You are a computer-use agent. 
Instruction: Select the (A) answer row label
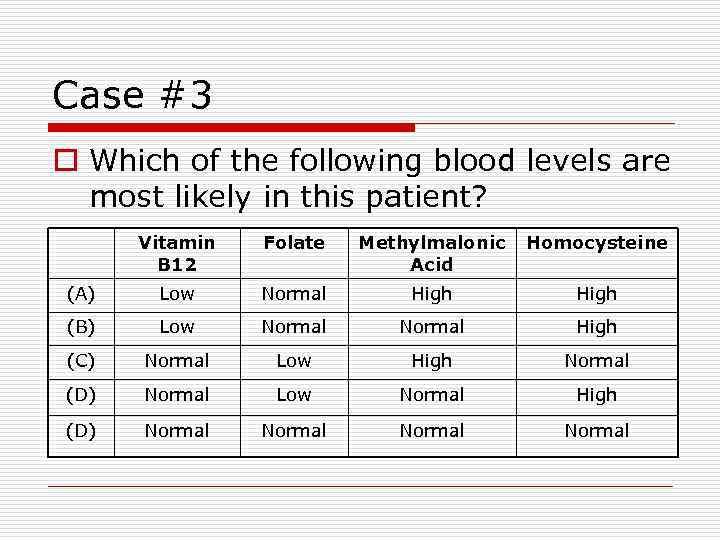click(81, 294)
